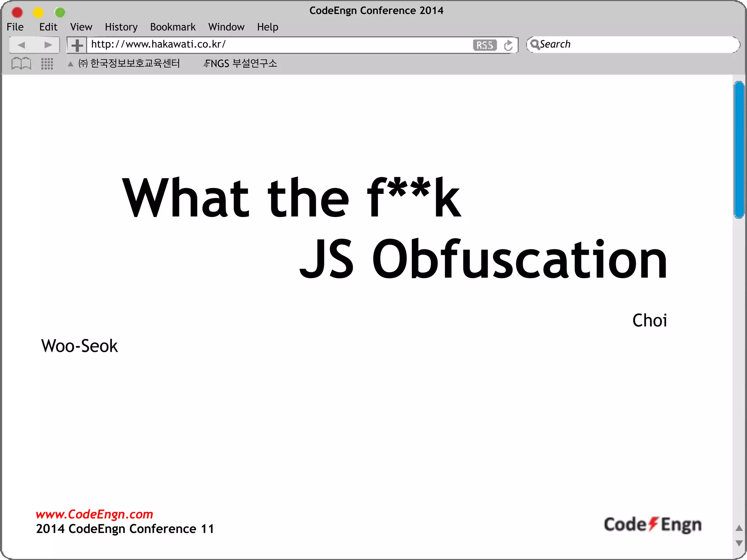Click the browser back arrow button
This screenshot has height=560, width=747.
(x=22, y=45)
